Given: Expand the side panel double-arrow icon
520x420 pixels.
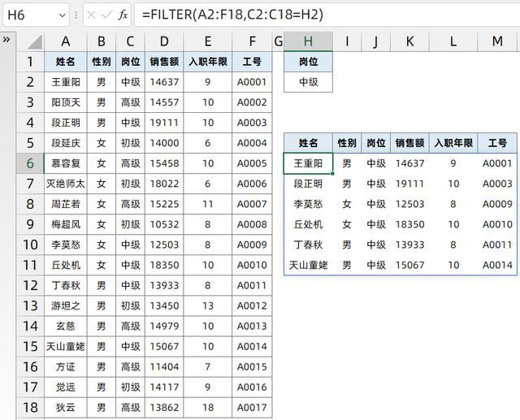Looking at the screenshot, I should click(x=7, y=39).
